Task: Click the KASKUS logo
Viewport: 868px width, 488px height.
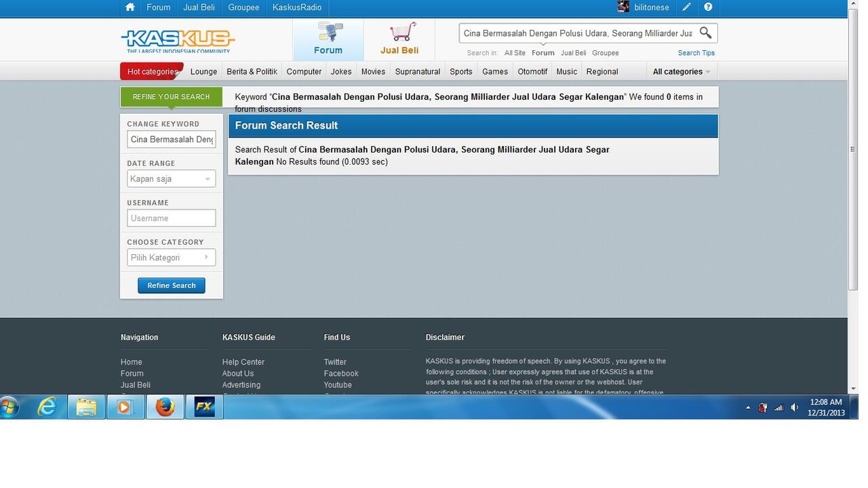Action: (x=178, y=41)
